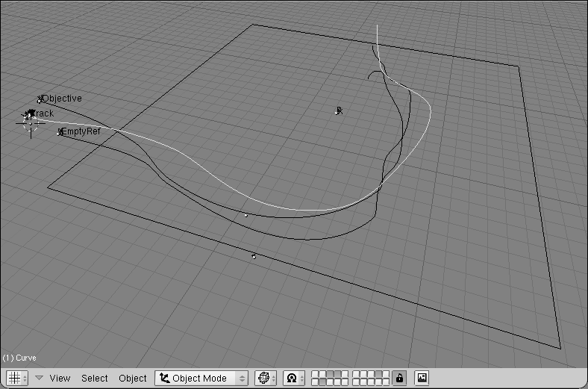Open the viewport draw type cube selector
Viewport: 588px width, 389px height.
coord(266,378)
